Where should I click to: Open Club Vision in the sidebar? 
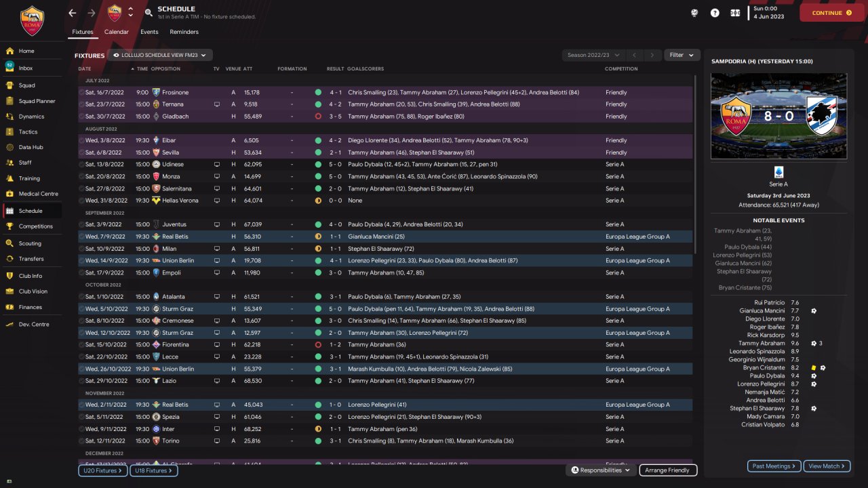click(31, 291)
